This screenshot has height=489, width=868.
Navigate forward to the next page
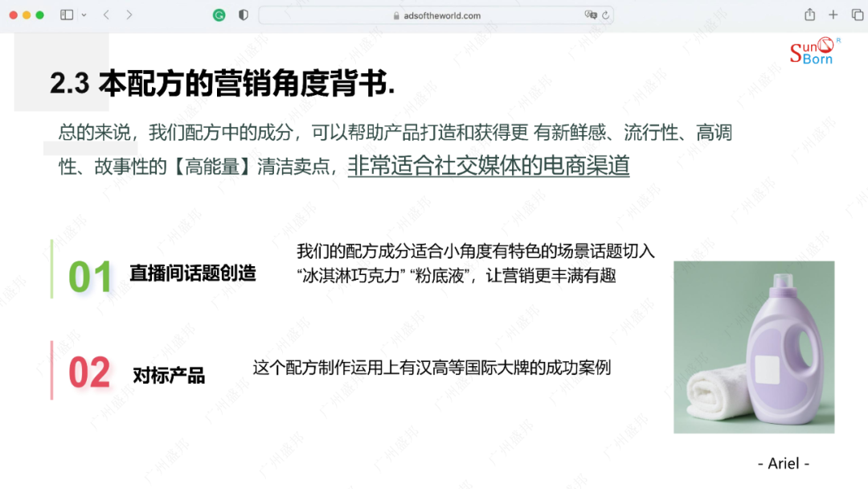point(130,14)
